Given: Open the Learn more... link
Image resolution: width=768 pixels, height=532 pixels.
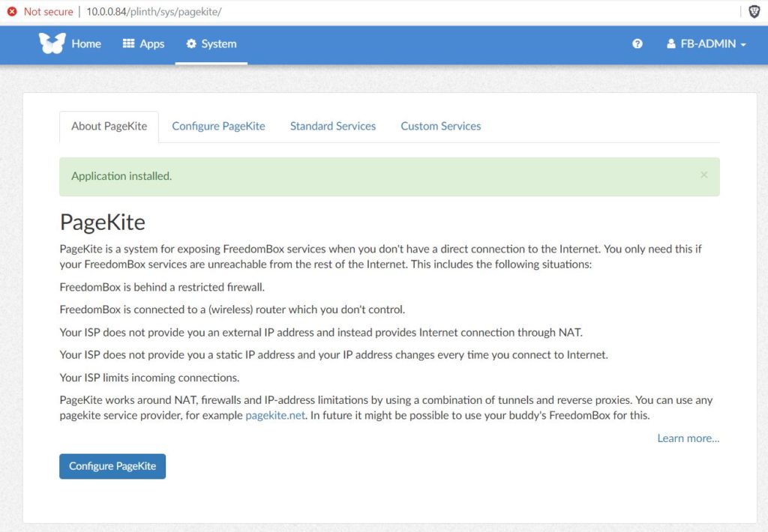Looking at the screenshot, I should (688, 438).
